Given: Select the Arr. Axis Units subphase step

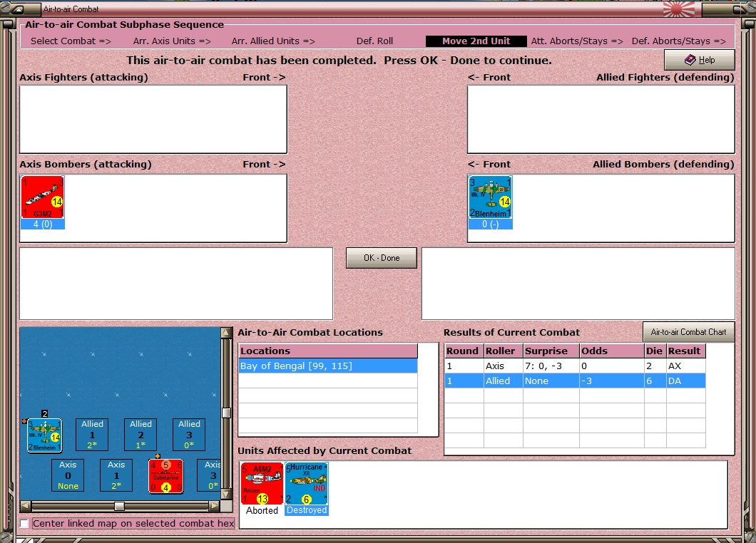Looking at the screenshot, I should click(x=172, y=41).
